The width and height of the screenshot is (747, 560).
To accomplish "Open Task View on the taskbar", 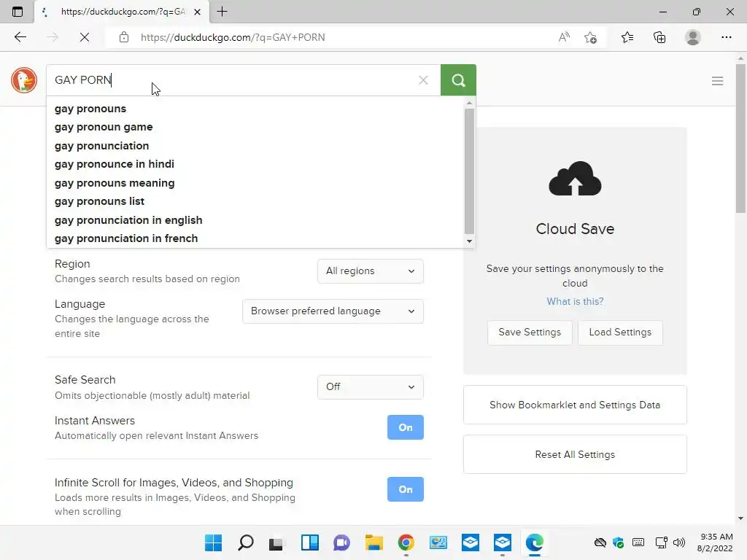I will [276, 542].
